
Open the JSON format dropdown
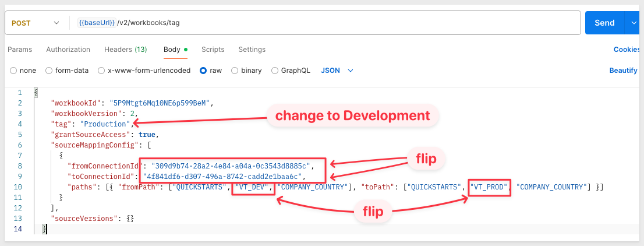[x=337, y=71]
